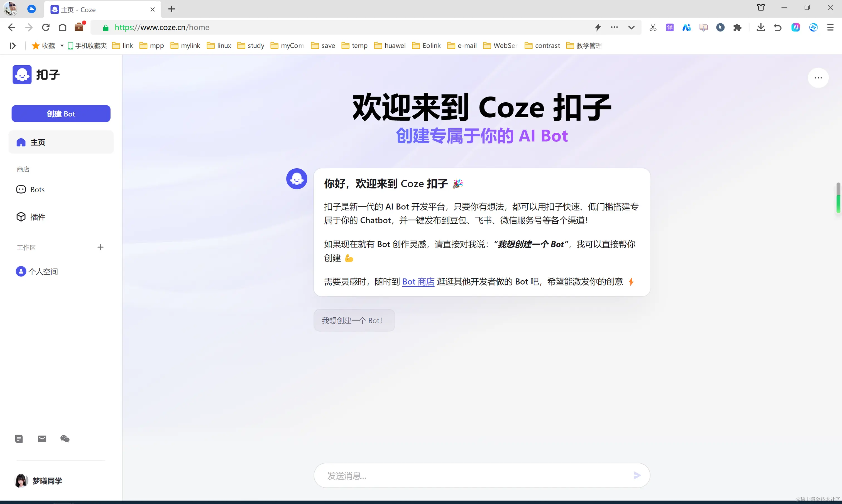Open 个人空间 personal workspace
The height and width of the screenshot is (504, 842).
coord(43,271)
